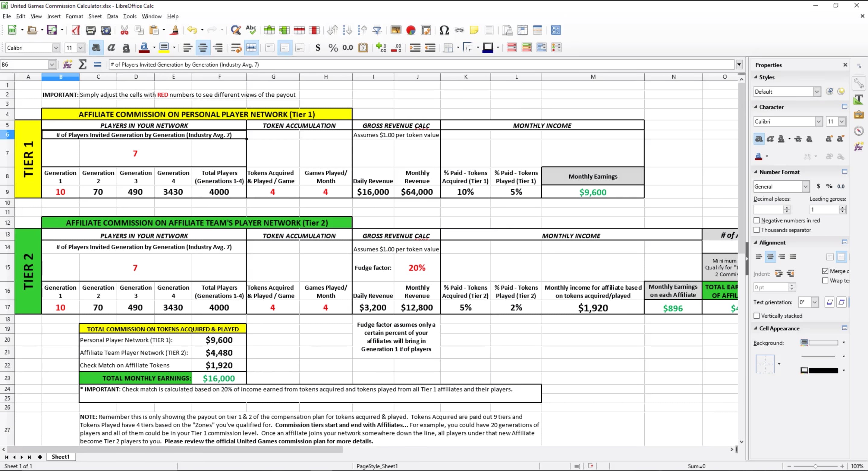This screenshot has width=868, height=471.
Task: Open Character section more options
Action: (x=845, y=106)
